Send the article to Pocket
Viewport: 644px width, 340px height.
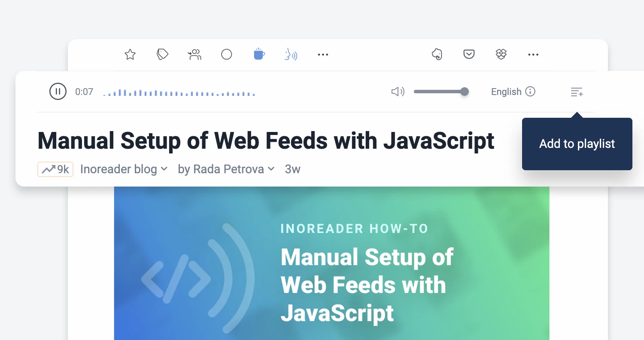[x=469, y=54]
